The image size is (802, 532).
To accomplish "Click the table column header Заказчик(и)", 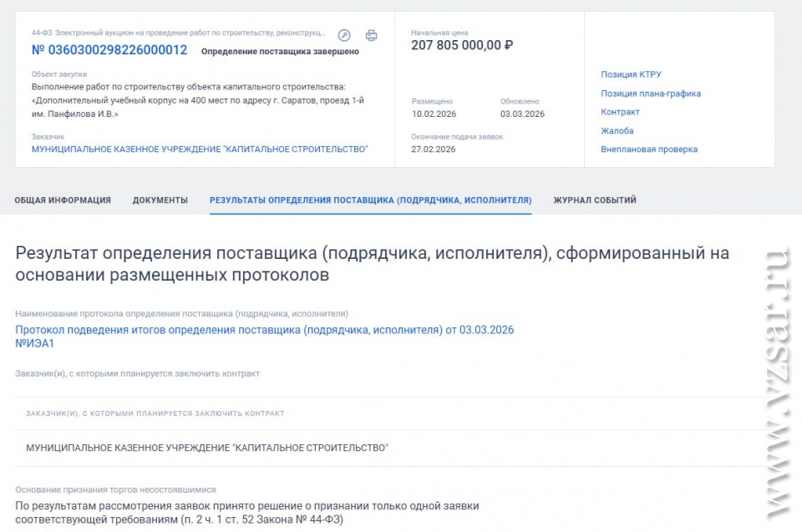I will (155, 413).
